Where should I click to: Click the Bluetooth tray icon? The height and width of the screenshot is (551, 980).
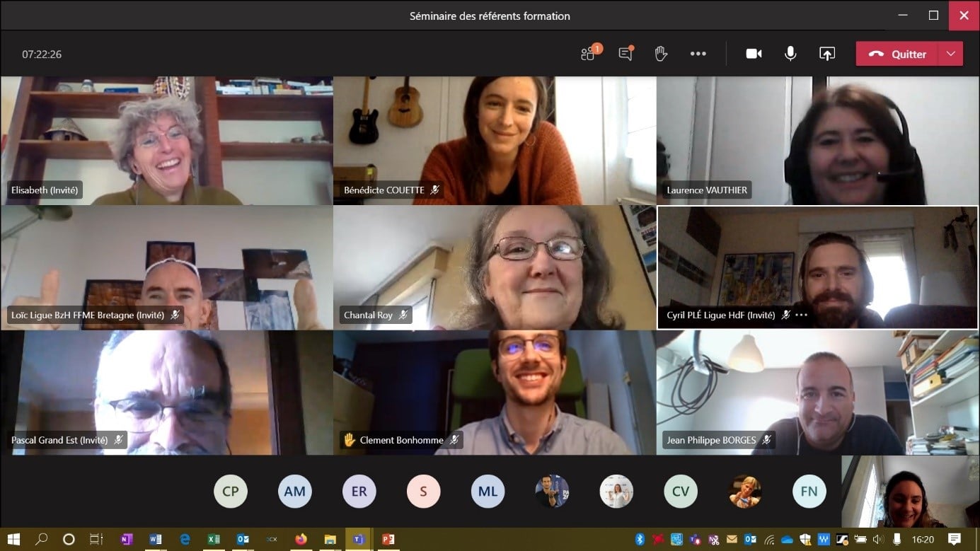pyautogui.click(x=640, y=540)
